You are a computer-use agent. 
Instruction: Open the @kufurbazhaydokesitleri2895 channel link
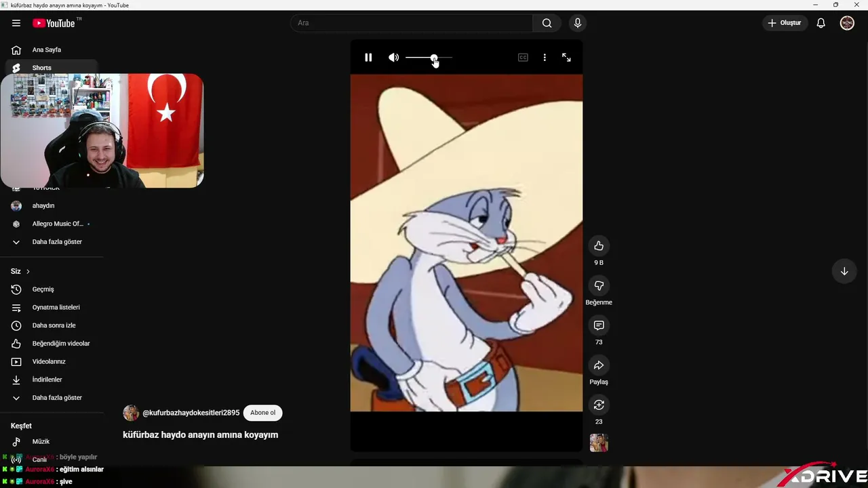[x=191, y=413]
